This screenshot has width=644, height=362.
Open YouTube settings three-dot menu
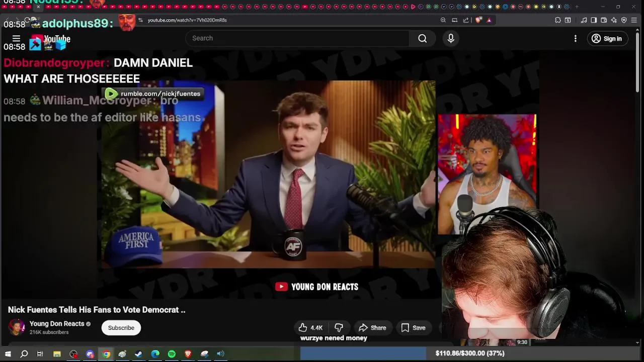pyautogui.click(x=576, y=39)
